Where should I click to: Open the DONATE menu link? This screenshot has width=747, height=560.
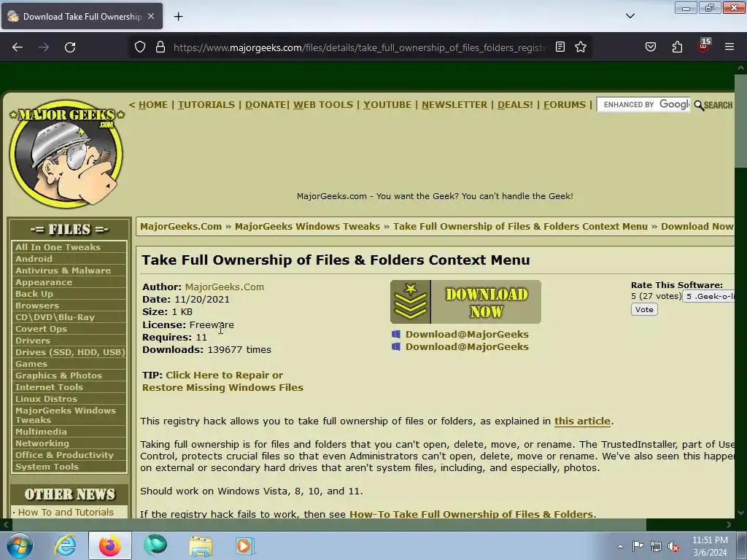[266, 105]
